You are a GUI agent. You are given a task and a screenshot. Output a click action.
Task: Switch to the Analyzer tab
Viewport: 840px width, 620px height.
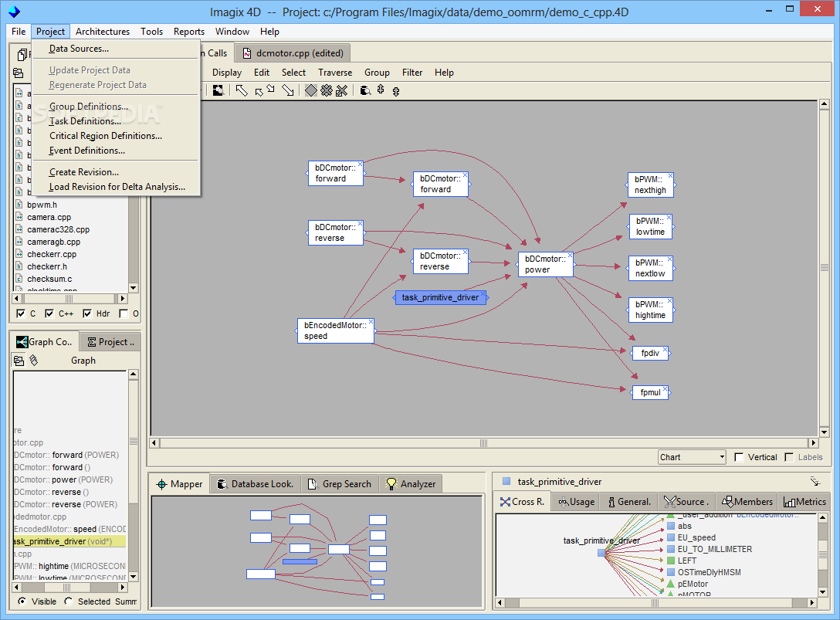tap(411, 484)
